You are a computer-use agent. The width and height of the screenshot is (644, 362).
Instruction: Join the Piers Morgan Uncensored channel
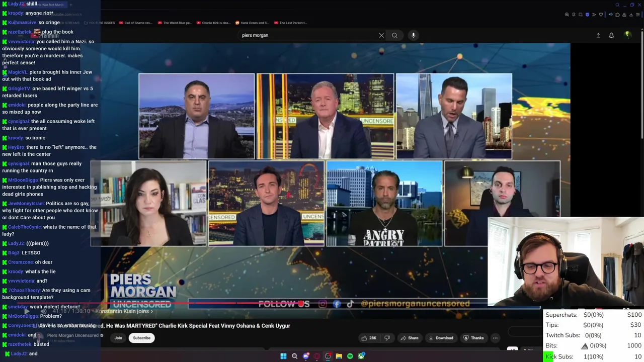118,338
